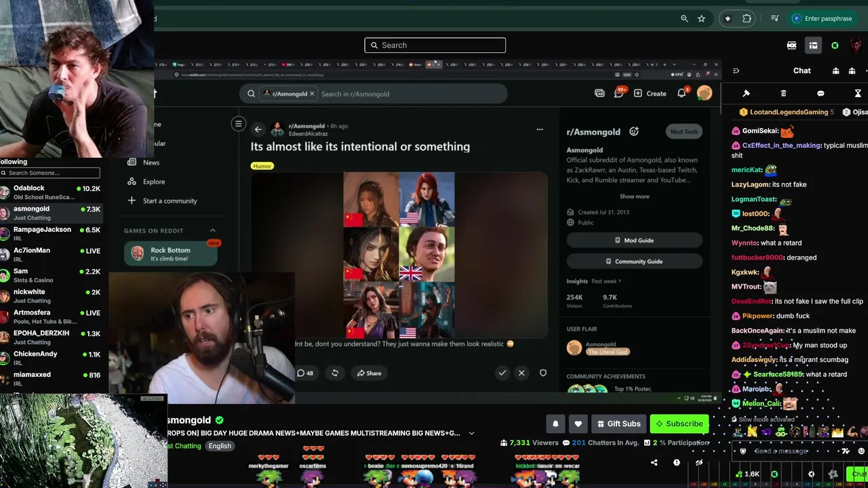Toggle the Reddit sidebar hamburger button
The height and width of the screenshot is (488, 868).
click(x=238, y=124)
